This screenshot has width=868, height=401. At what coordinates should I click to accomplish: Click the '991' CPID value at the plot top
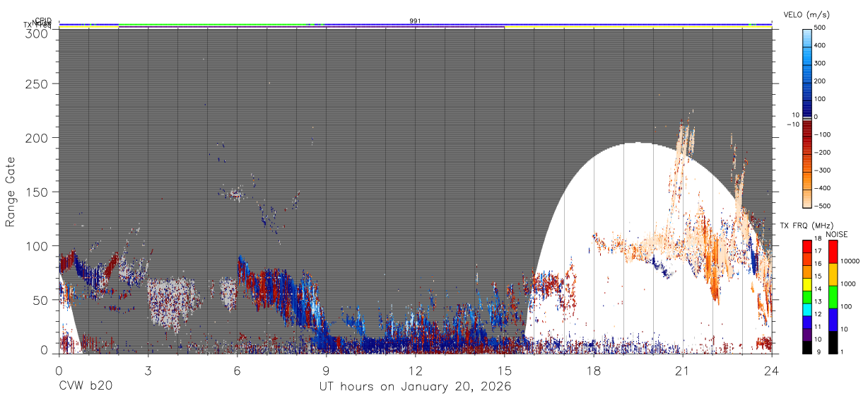point(415,21)
